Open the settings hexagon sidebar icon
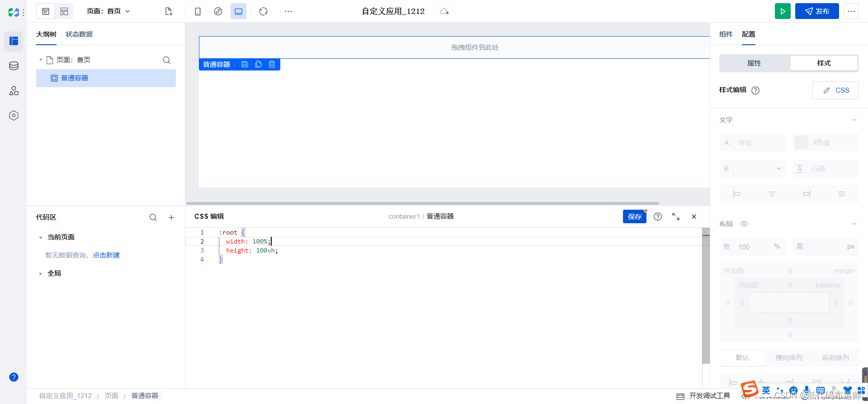The width and height of the screenshot is (868, 404). (x=14, y=116)
